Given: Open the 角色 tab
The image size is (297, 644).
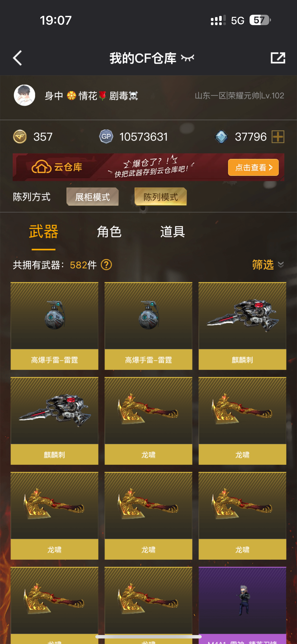Looking at the screenshot, I should click(x=109, y=232).
